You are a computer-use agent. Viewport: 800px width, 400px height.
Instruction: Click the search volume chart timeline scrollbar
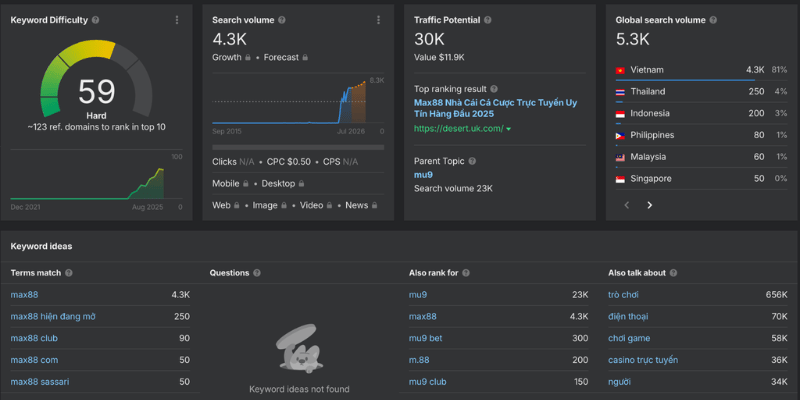(x=298, y=147)
